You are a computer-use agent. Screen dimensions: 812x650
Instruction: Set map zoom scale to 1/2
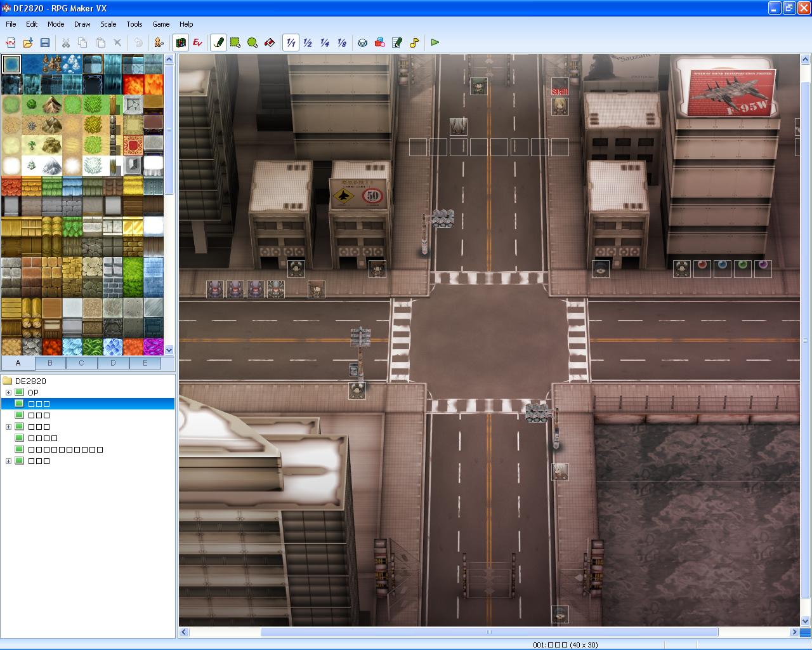point(308,43)
